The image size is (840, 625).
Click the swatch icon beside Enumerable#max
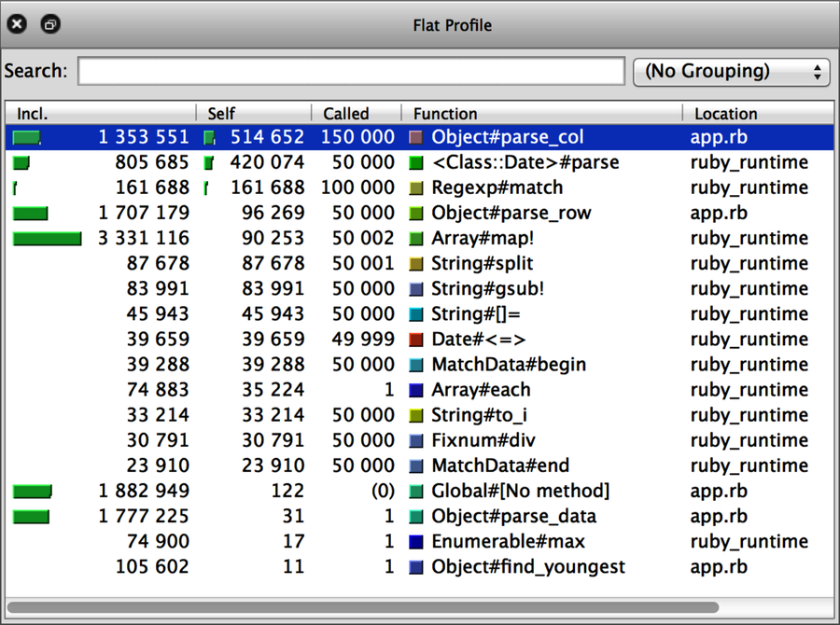(415, 541)
